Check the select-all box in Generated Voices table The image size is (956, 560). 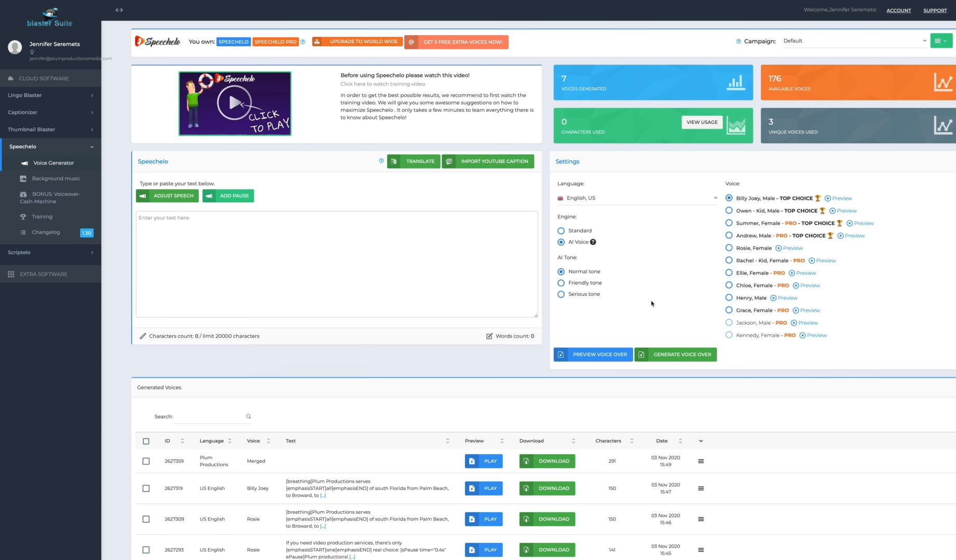146,441
